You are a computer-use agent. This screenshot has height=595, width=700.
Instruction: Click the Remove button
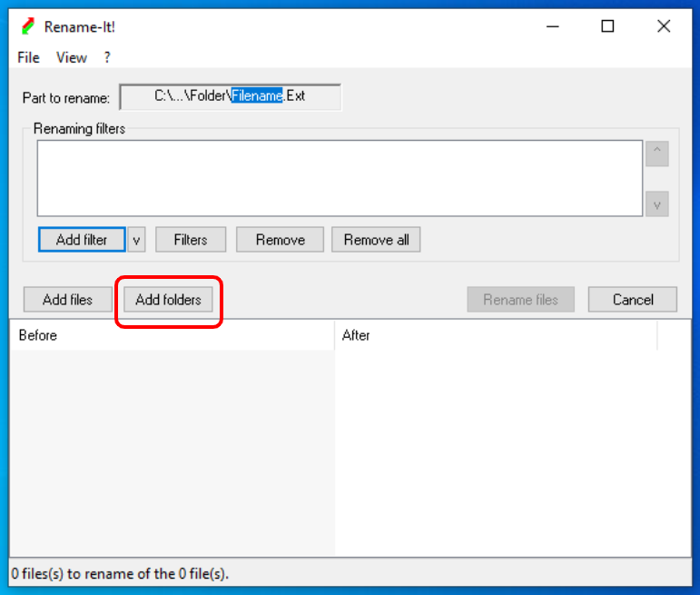click(280, 240)
